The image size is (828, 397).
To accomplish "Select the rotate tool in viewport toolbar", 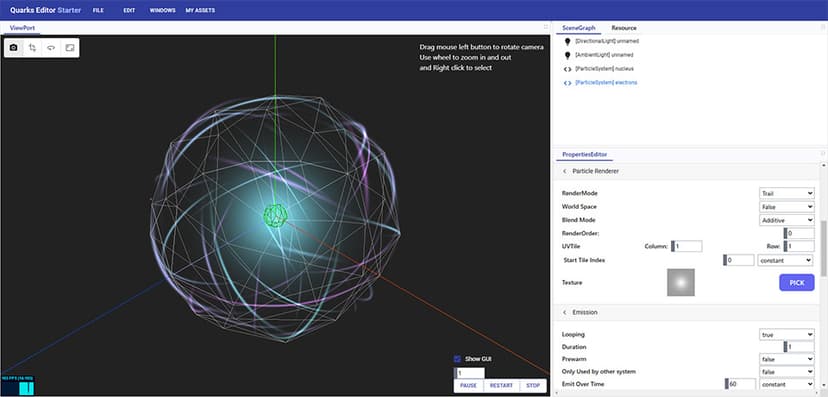I will click(51, 48).
